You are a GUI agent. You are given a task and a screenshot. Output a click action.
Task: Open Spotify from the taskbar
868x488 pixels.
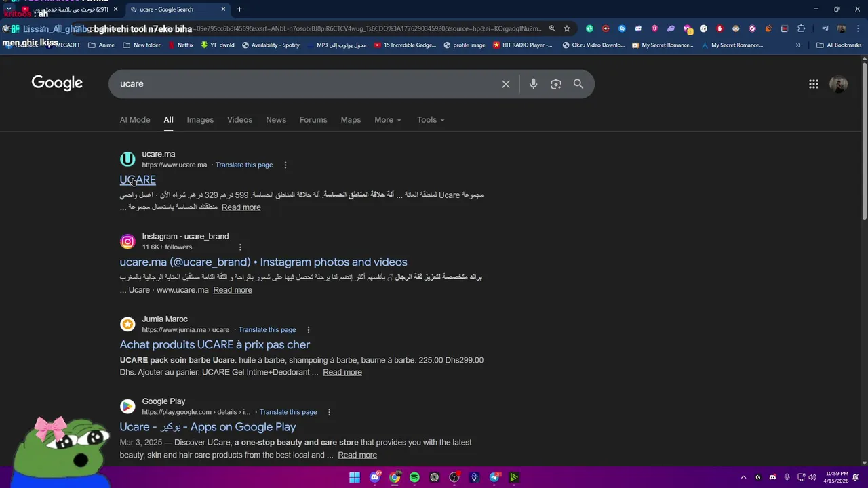point(414,477)
